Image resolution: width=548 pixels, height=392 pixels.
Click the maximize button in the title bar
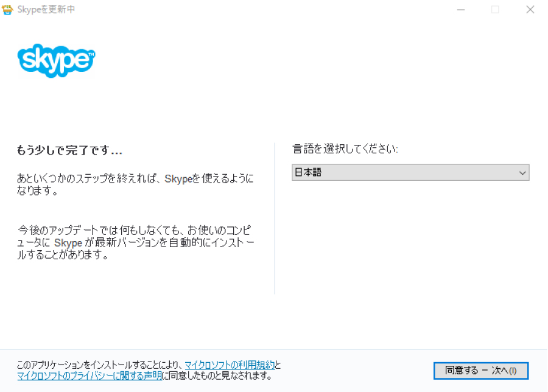496,9
